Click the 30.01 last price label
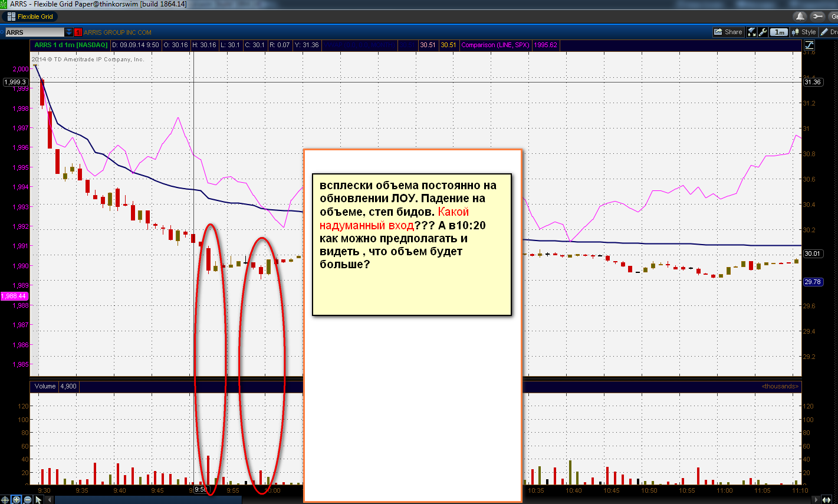This screenshot has height=504, width=838. [x=813, y=253]
